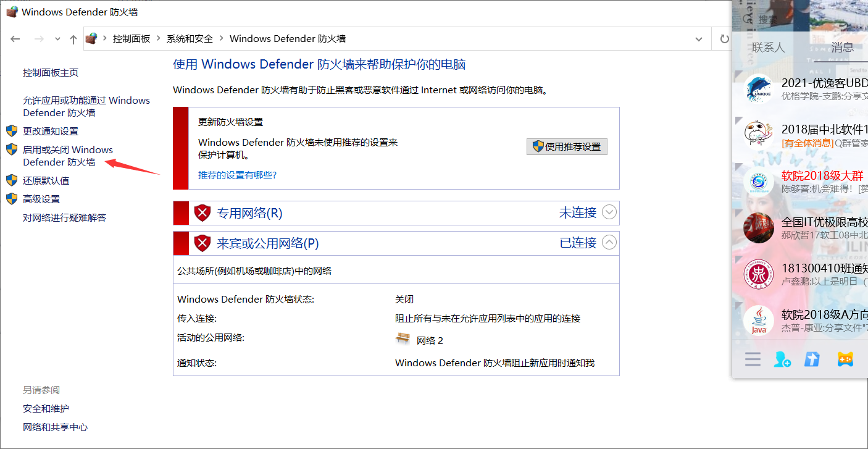This screenshot has width=868, height=449.
Task: Open the address bar history dropdown
Action: pos(699,39)
